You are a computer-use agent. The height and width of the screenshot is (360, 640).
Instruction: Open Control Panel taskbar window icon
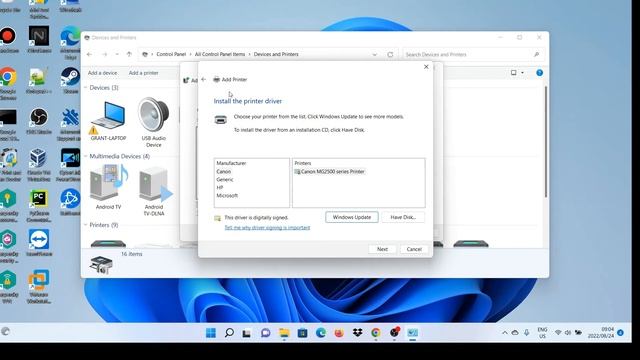[413, 333]
